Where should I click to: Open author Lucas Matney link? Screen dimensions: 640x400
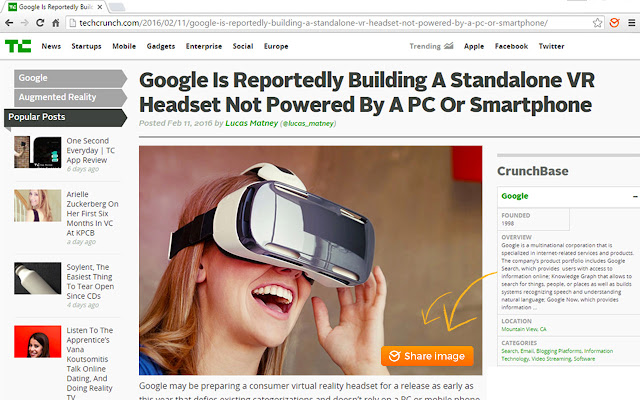251,123
